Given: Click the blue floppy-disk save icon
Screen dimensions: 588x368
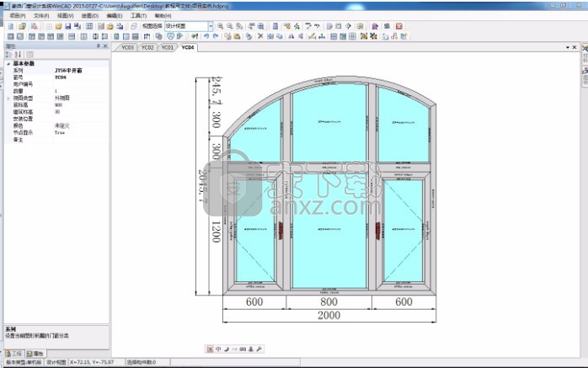Looking at the screenshot, I should point(68,26).
